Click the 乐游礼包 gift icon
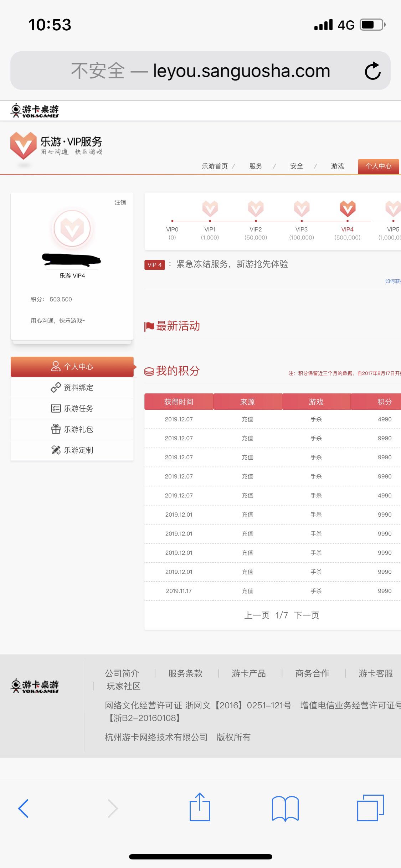 [x=56, y=429]
